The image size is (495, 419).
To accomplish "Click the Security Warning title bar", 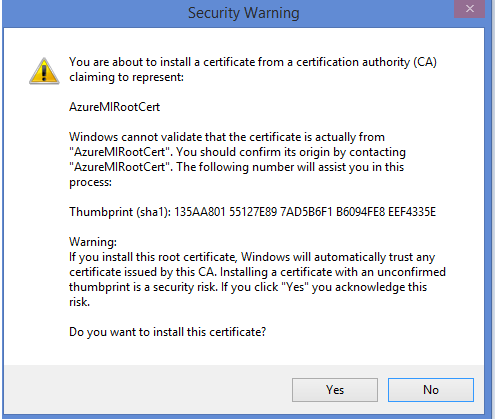I will pos(244,13).
